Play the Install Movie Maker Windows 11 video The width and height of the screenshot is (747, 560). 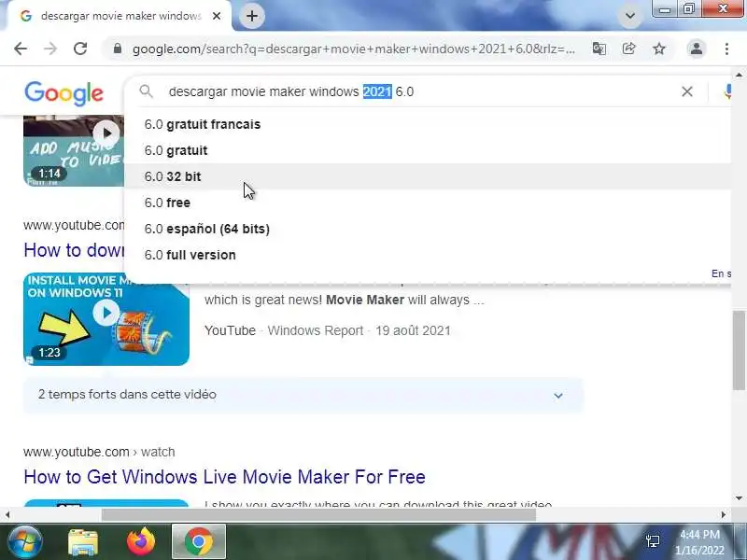106,319
